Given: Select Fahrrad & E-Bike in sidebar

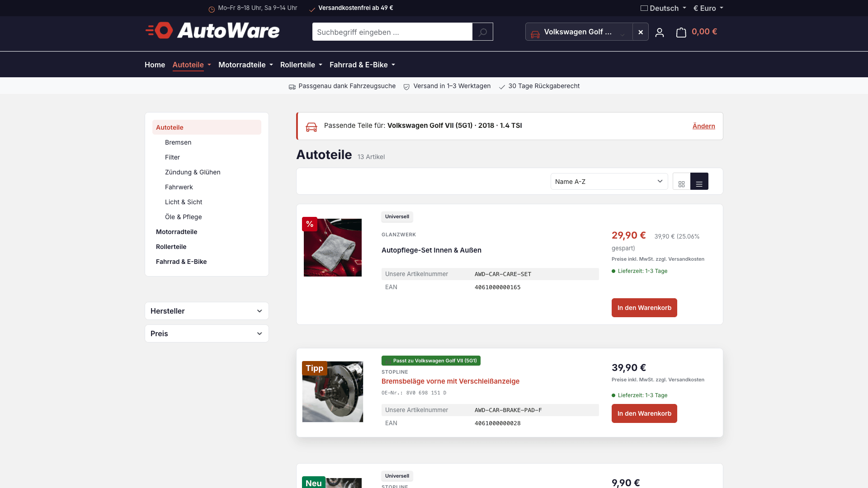Looking at the screenshot, I should 181,262.
